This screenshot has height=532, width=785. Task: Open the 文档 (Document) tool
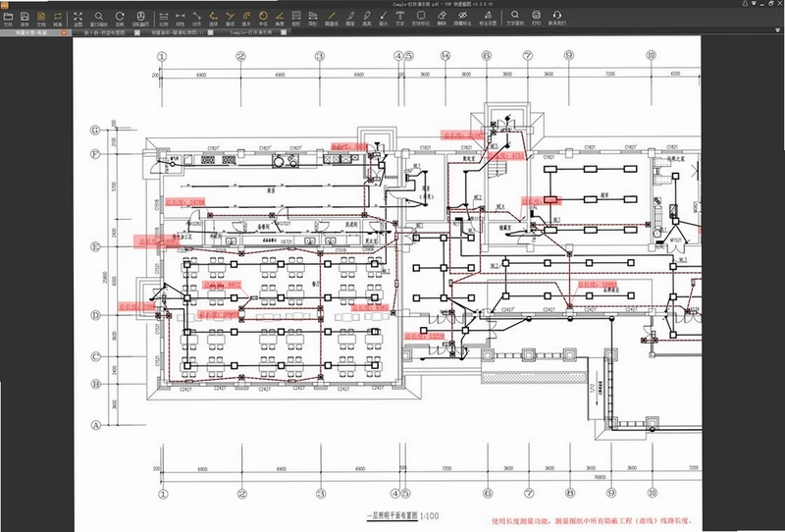click(x=41, y=19)
